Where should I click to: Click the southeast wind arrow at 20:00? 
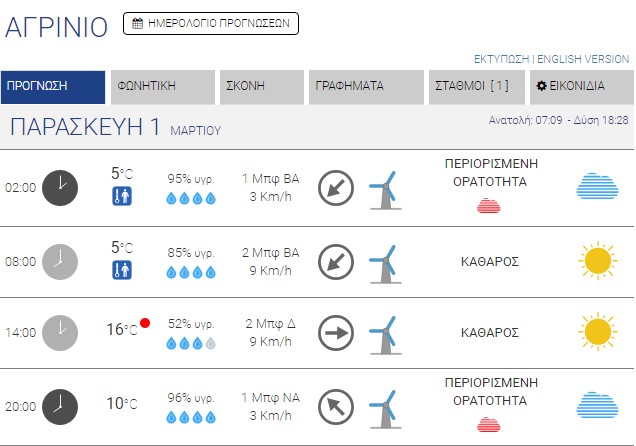point(336,406)
